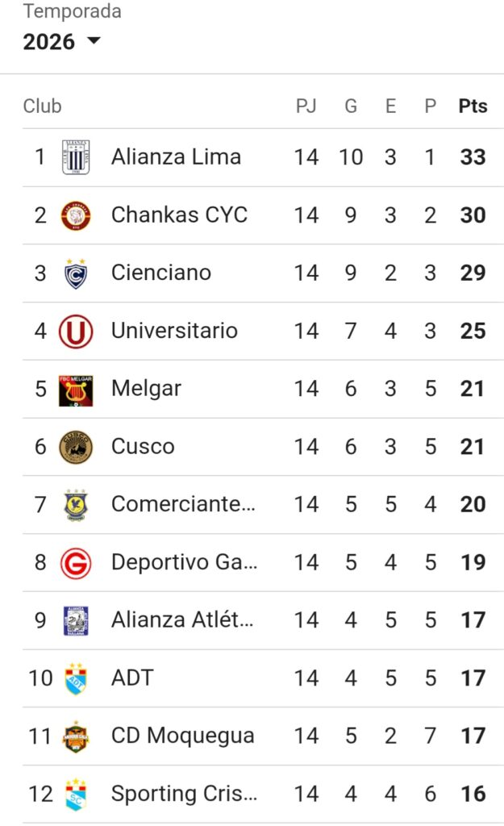Click the Deportivo Garcilaso red G logo
Screen dimensions: 504x826
point(76,563)
